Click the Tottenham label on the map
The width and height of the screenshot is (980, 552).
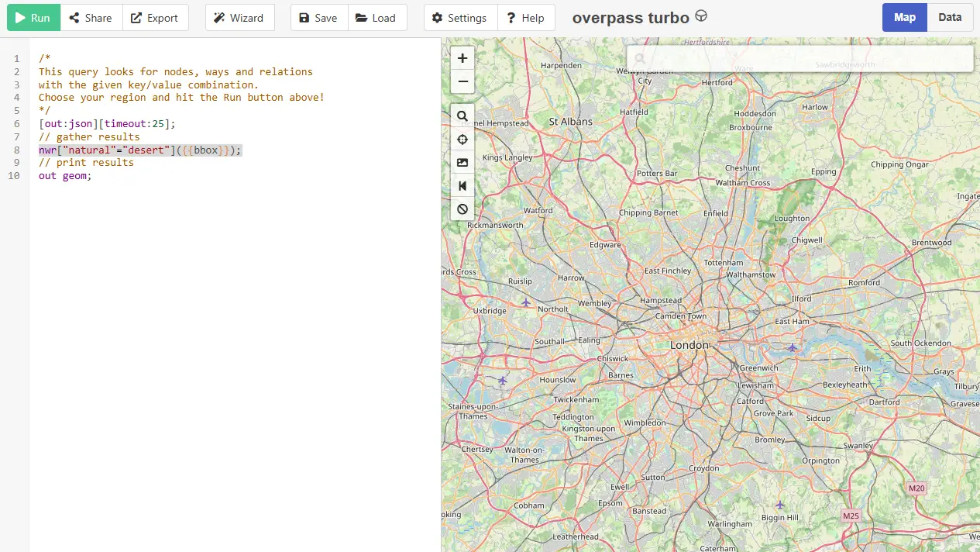(724, 263)
